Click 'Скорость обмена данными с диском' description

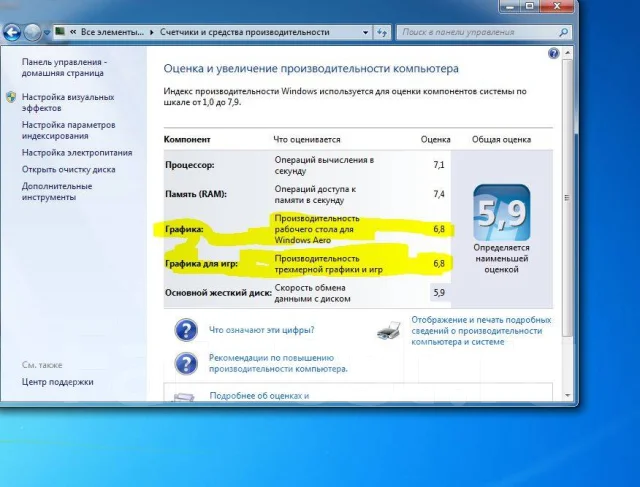(x=313, y=293)
